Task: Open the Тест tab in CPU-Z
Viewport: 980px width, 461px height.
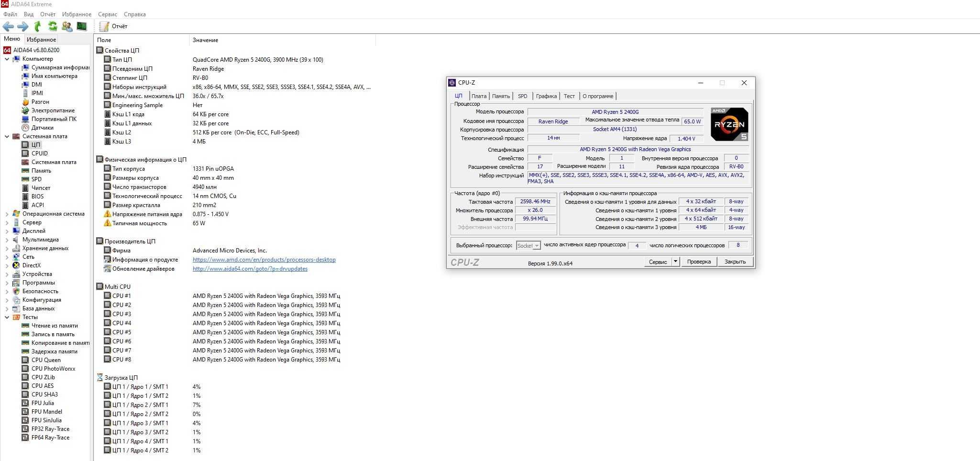Action: coord(569,96)
